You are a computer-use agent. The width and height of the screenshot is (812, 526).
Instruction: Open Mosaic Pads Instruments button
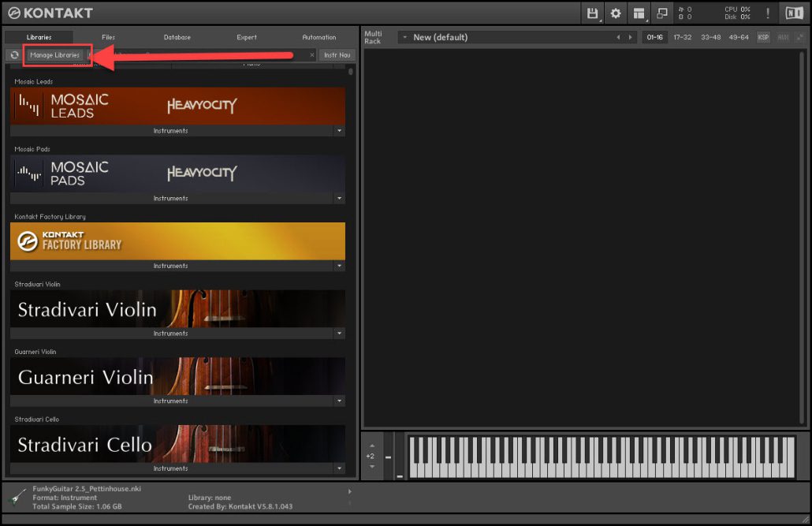[171, 199]
